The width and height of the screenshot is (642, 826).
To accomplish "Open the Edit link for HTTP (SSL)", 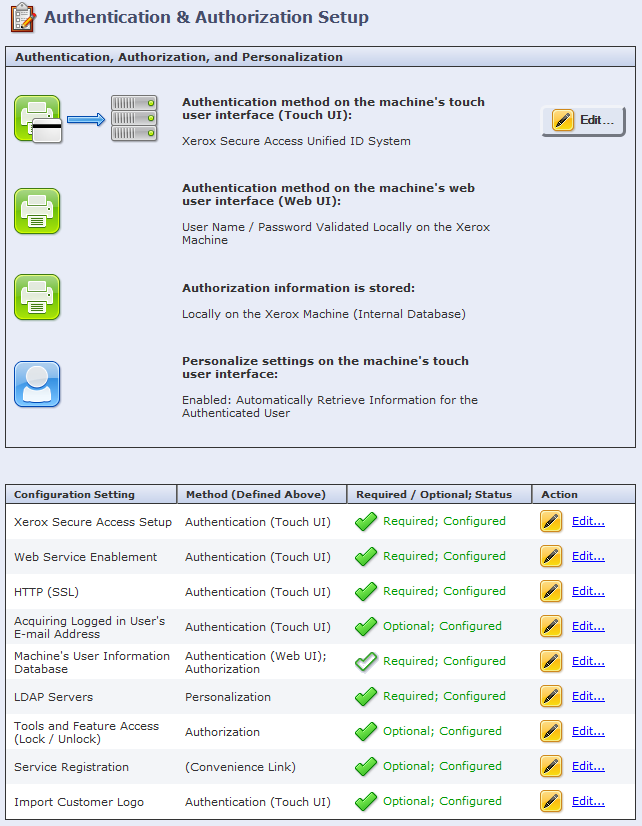I will click(588, 592).
